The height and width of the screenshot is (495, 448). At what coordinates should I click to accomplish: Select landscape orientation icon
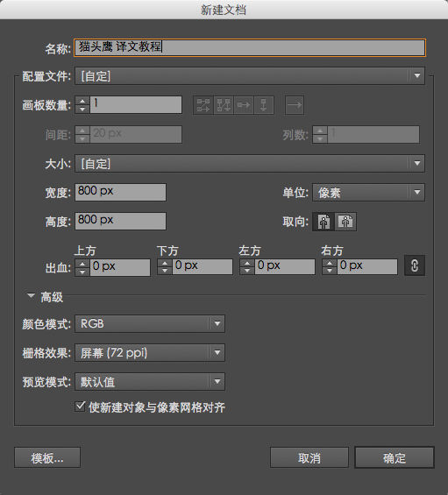coord(345,222)
